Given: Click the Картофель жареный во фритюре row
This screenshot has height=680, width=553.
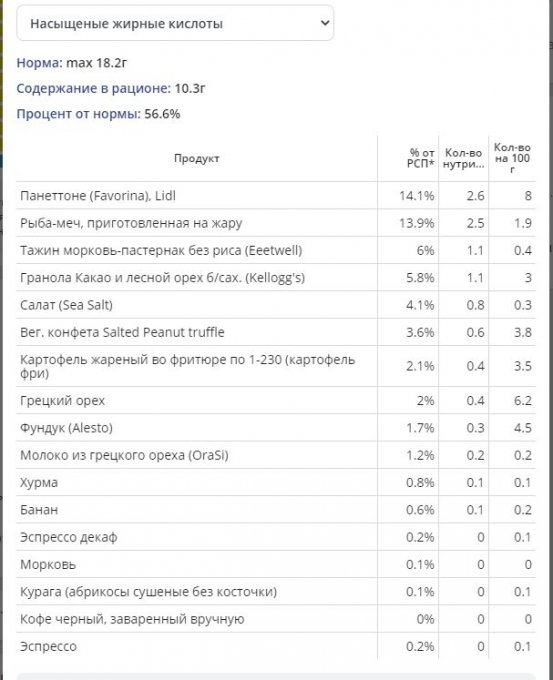Looking at the screenshot, I should click(276, 366).
